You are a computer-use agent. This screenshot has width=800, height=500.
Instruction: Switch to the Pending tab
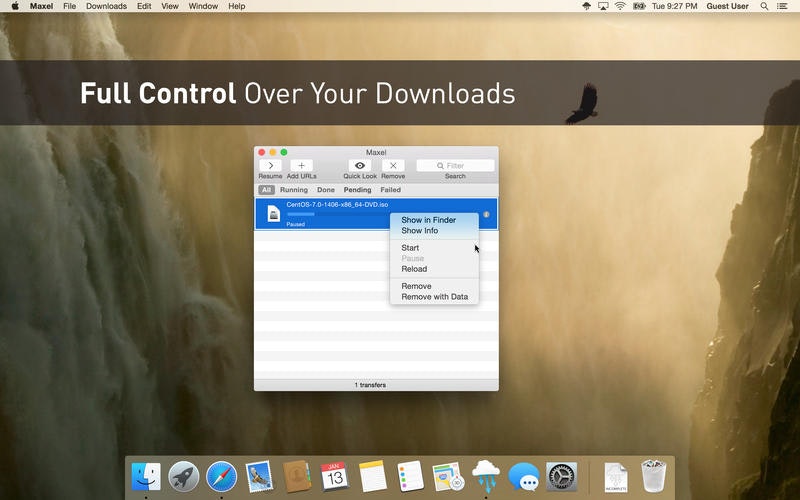[357, 190]
